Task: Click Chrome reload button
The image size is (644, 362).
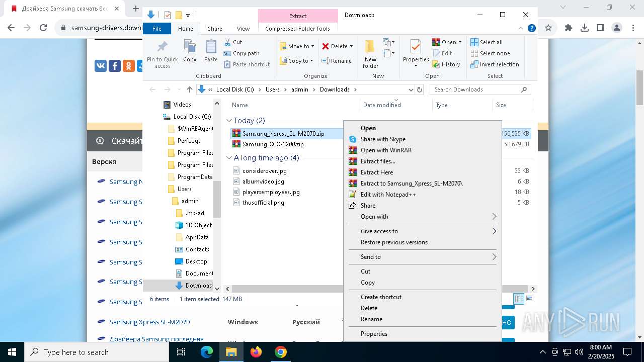Action: coord(43,28)
